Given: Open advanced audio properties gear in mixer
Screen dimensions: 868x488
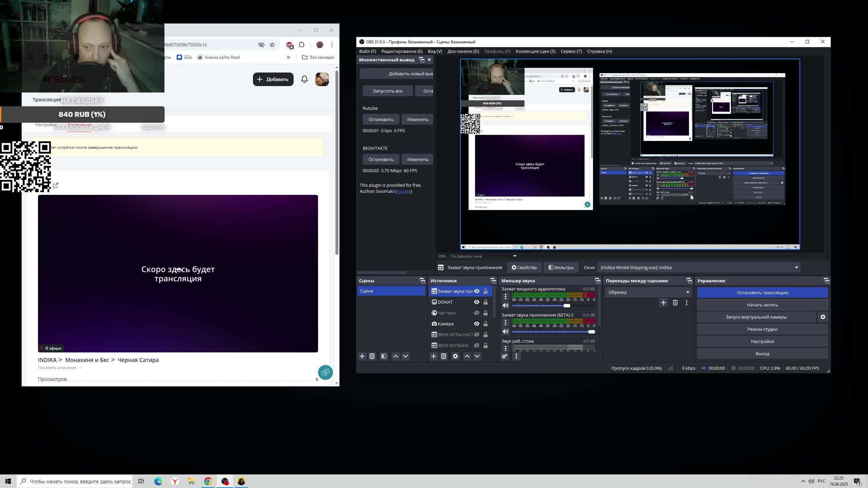Looking at the screenshot, I should click(505, 356).
